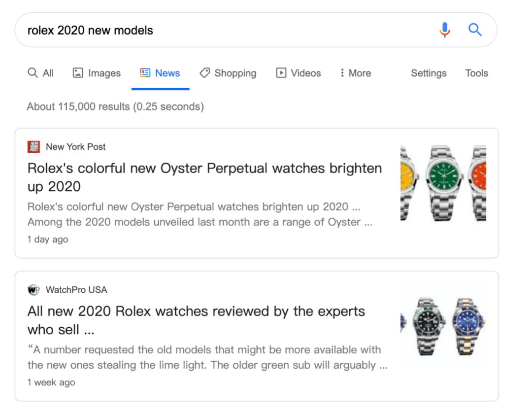Click the New York Post source name
This screenshot has height=413, width=532.
tap(75, 146)
